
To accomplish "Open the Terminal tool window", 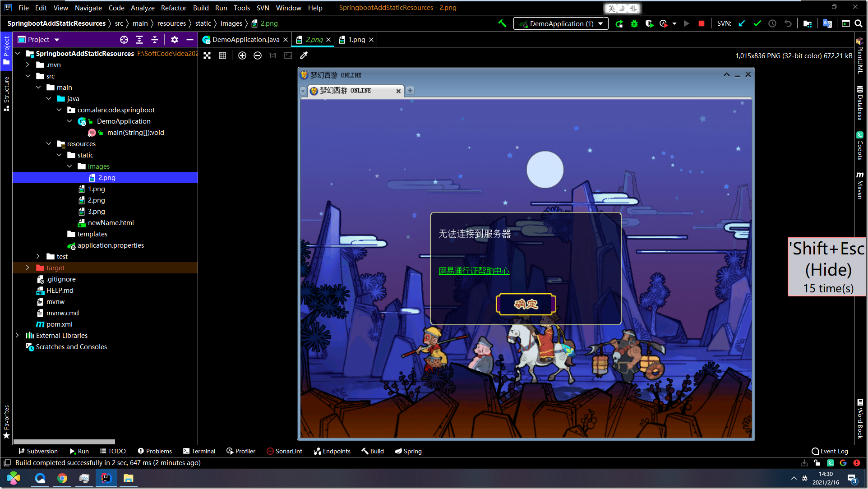I will [x=199, y=451].
